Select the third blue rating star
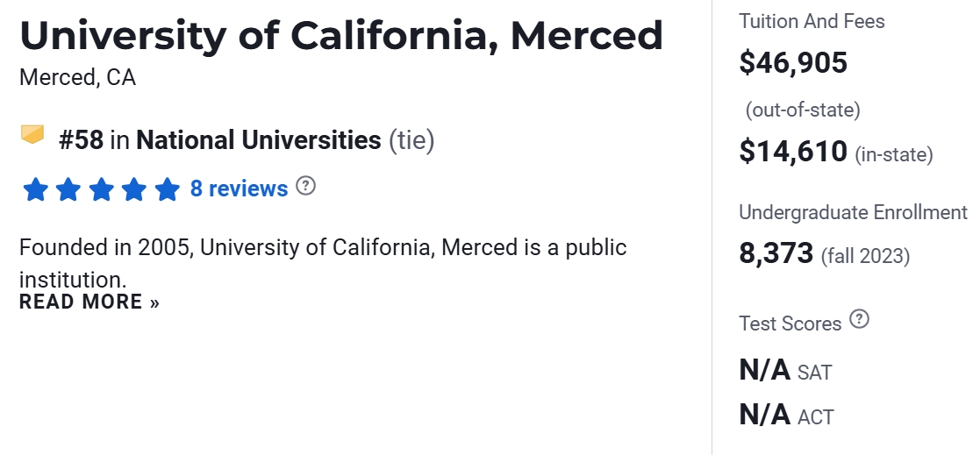 pyautogui.click(x=101, y=189)
